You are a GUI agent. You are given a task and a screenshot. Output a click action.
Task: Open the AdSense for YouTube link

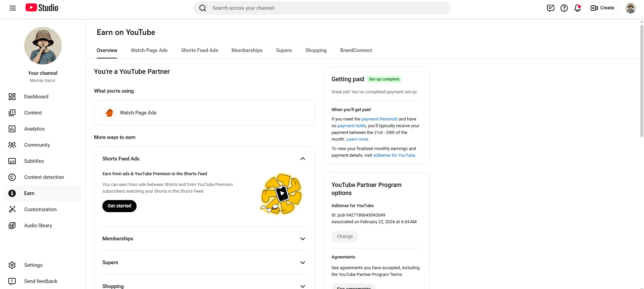coord(394,155)
